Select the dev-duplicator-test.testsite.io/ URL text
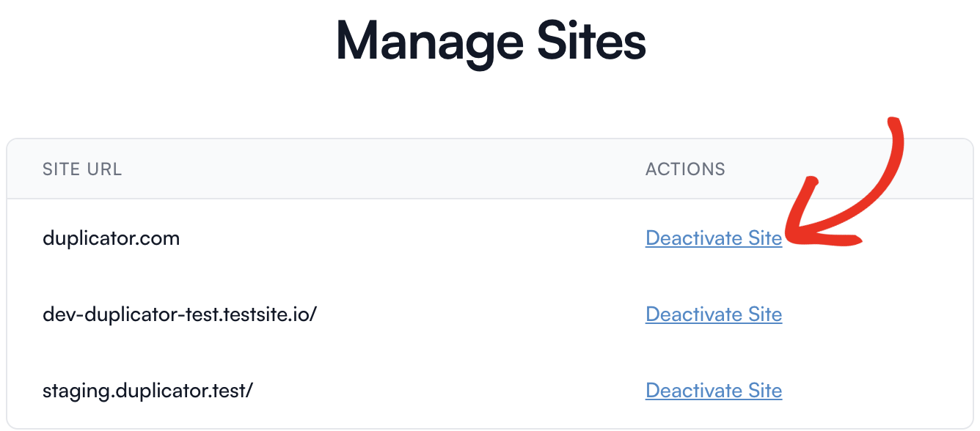The height and width of the screenshot is (431, 980). (x=180, y=314)
